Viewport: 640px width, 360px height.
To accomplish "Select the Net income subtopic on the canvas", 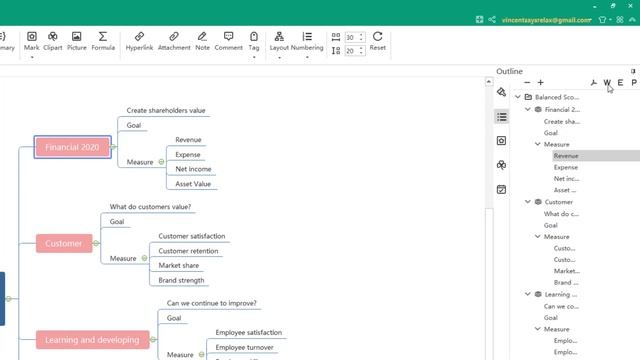I will [193, 169].
